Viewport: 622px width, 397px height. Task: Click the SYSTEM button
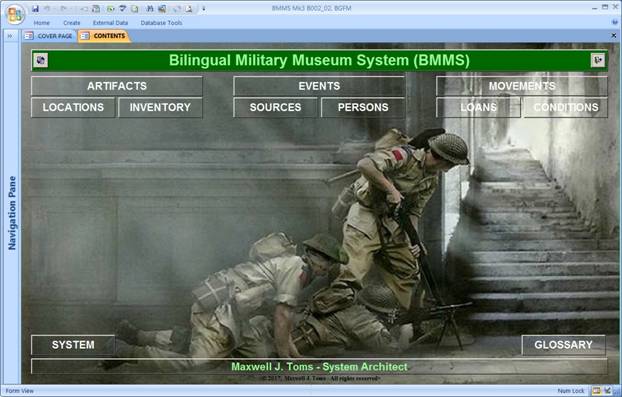(x=73, y=345)
